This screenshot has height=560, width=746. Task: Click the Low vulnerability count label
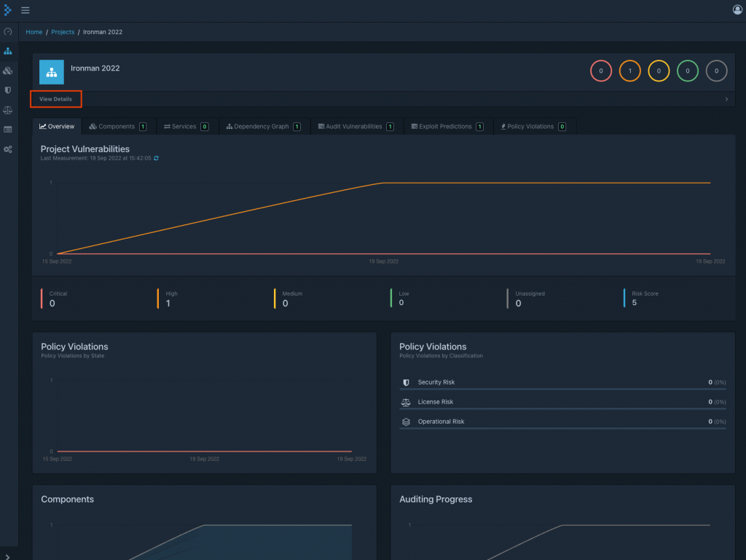[x=404, y=293]
